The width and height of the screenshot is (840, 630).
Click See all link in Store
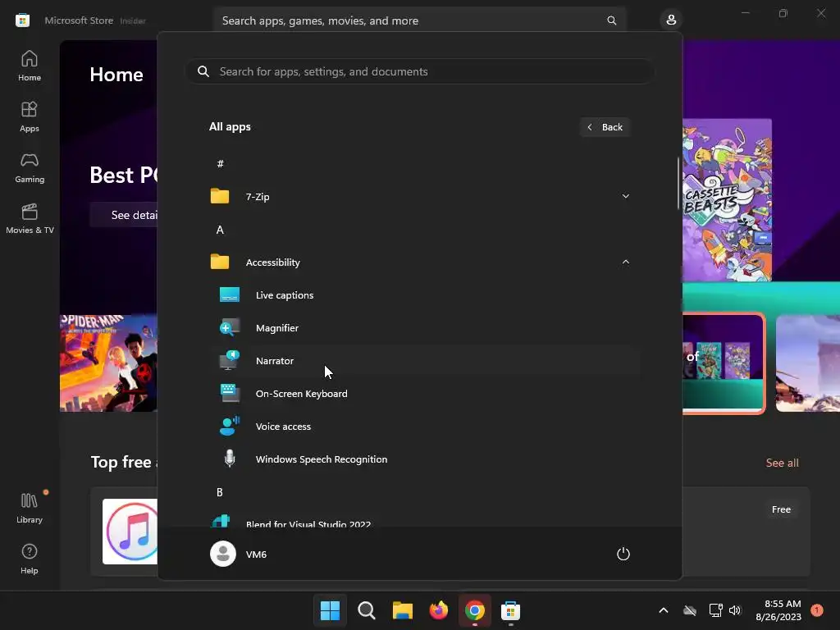(782, 463)
